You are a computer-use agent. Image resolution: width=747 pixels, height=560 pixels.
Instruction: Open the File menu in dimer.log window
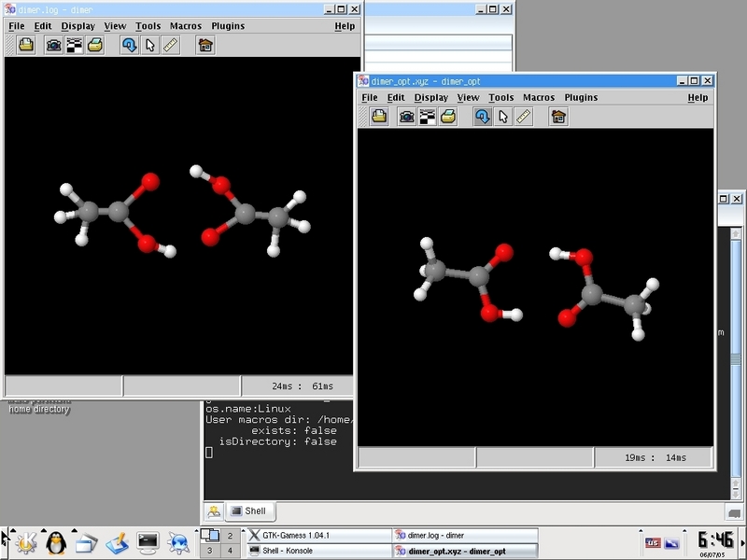[x=17, y=26]
